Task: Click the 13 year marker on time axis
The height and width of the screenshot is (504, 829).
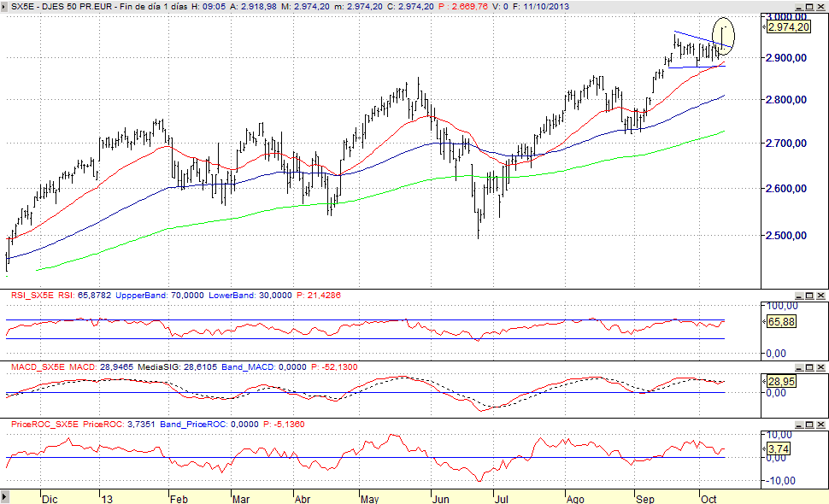Action: [107, 499]
